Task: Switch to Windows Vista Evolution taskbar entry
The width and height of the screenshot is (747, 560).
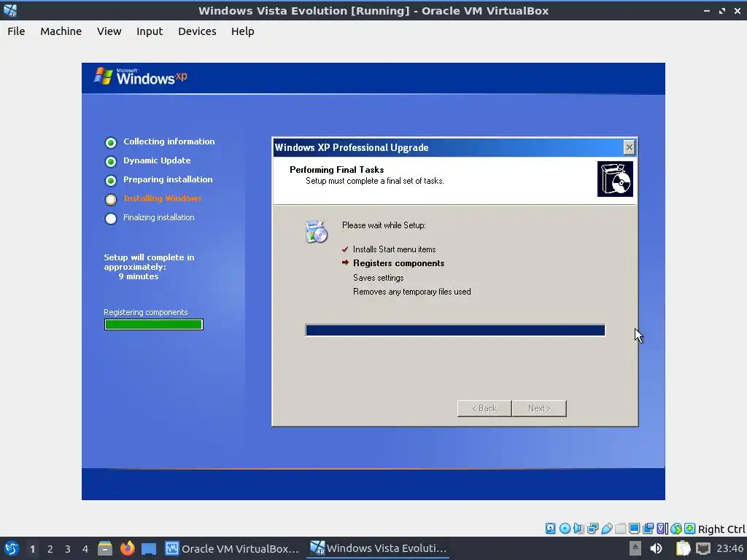Action: 378,548
